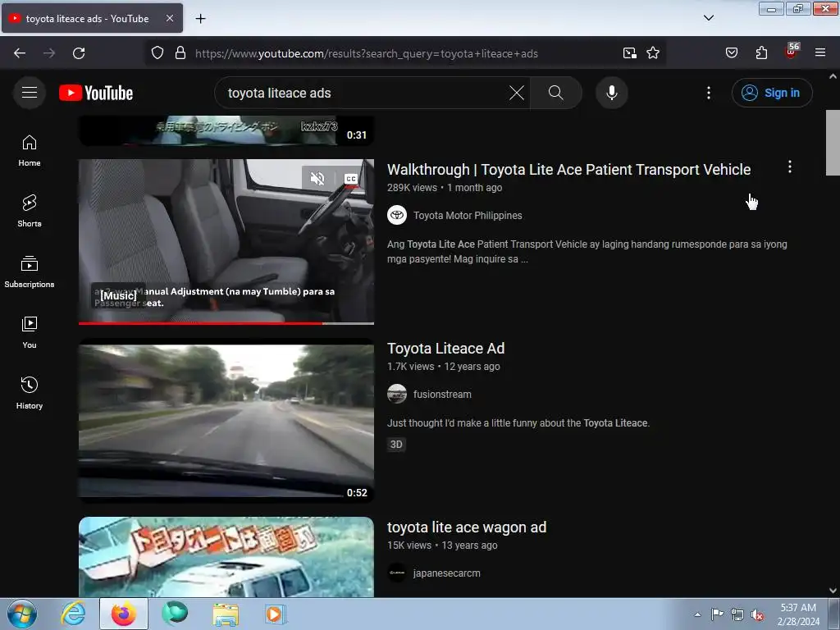
Task: Open the YouTube guide hamburger menu
Action: point(30,93)
